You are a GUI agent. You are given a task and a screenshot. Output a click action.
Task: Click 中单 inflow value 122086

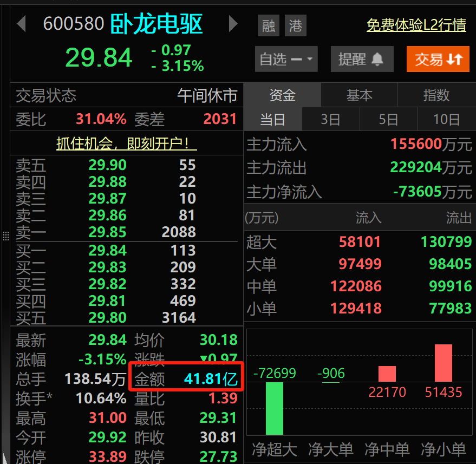[356, 286]
